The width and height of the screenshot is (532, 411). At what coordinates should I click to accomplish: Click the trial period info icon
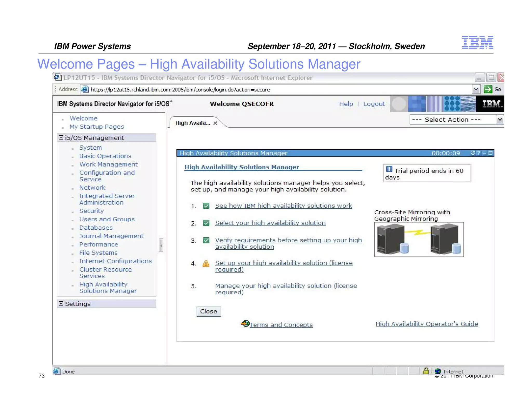point(389,169)
